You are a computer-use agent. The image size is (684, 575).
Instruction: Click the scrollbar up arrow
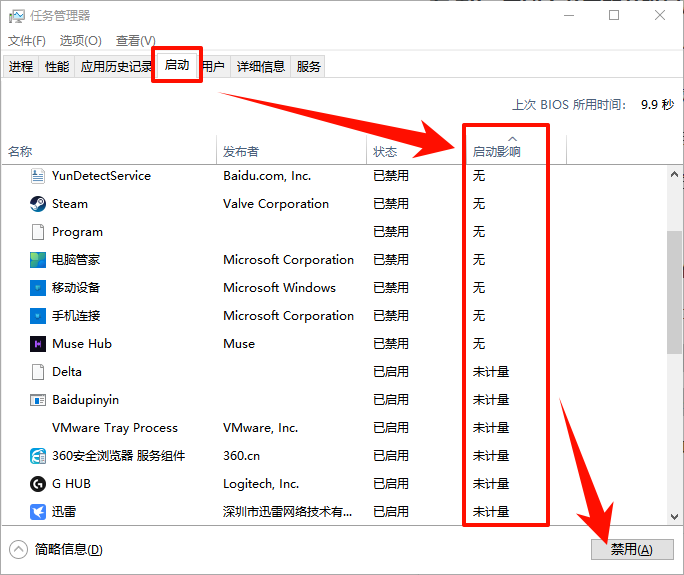click(674, 175)
